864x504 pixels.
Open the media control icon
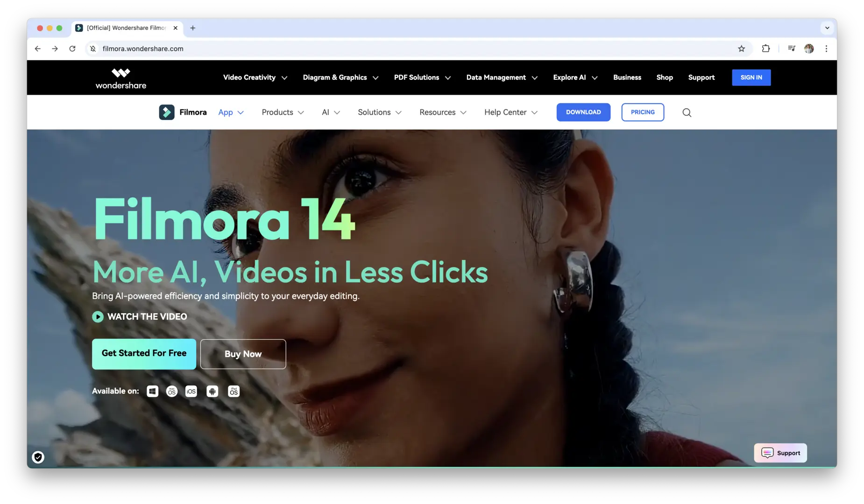click(791, 49)
